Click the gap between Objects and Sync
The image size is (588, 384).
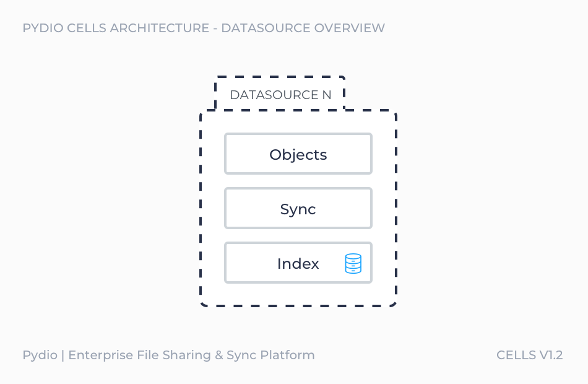(x=298, y=181)
